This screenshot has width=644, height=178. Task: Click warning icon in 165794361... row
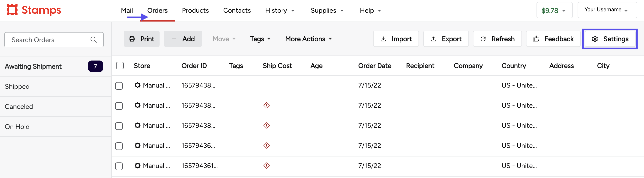point(267,166)
